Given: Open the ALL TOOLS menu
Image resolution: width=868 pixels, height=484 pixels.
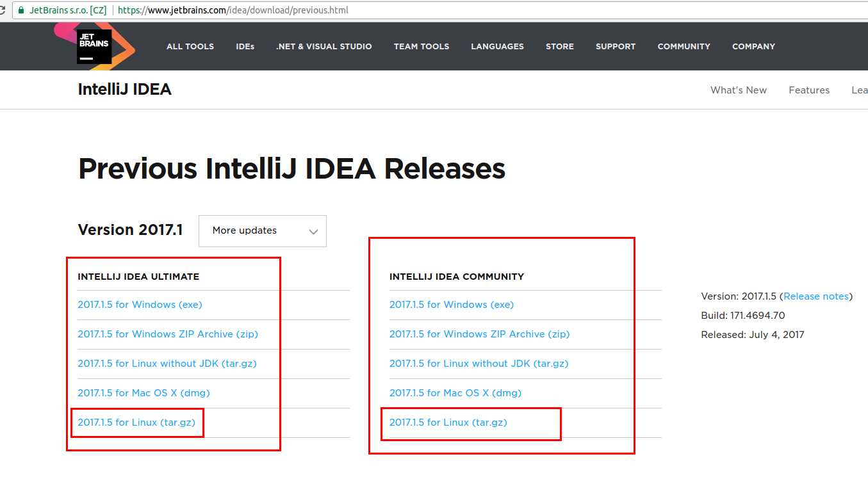Looking at the screenshot, I should click(190, 46).
